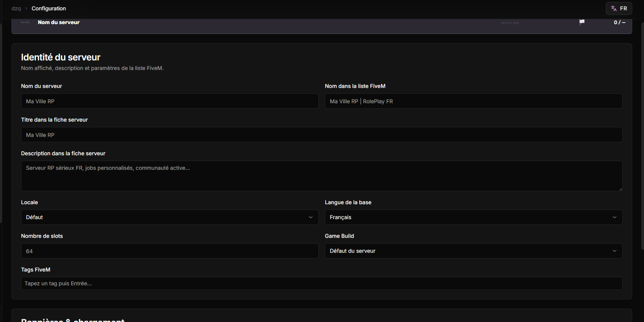Screen dimensions: 644x322
Task: Click the Langue de la base chevron
Action: (615, 217)
